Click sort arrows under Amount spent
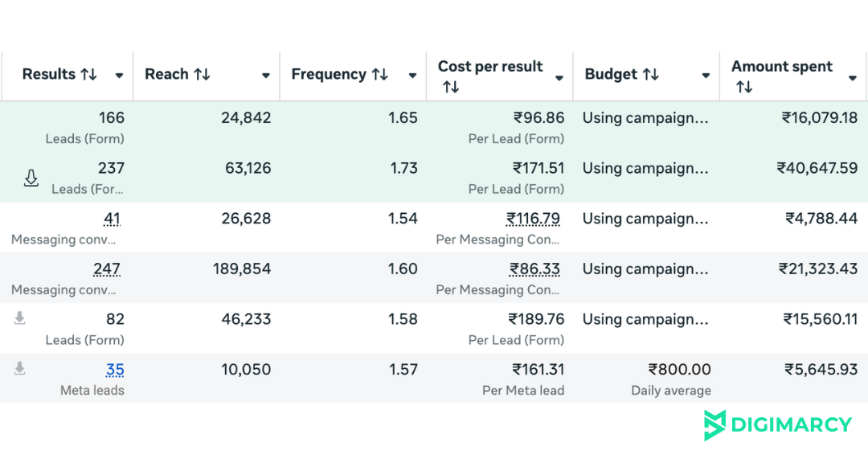This screenshot has height=455, width=868. pyautogui.click(x=743, y=87)
